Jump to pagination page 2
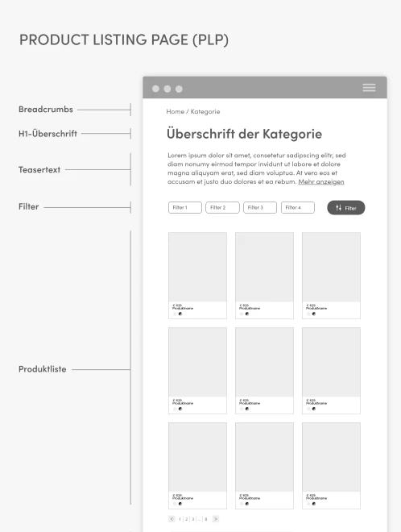Image resolution: width=401 pixels, height=532 pixels. pos(186,519)
